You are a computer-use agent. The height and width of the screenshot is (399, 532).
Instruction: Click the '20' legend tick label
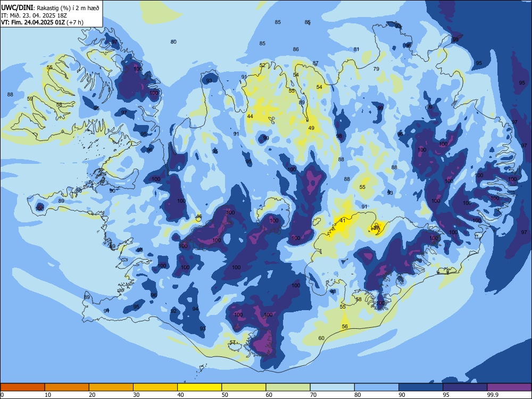tap(92, 395)
